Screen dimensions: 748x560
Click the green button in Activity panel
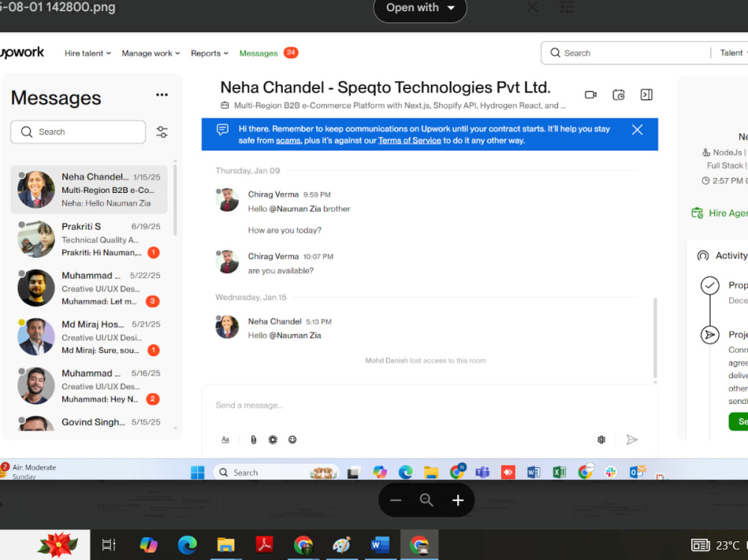[x=738, y=421]
